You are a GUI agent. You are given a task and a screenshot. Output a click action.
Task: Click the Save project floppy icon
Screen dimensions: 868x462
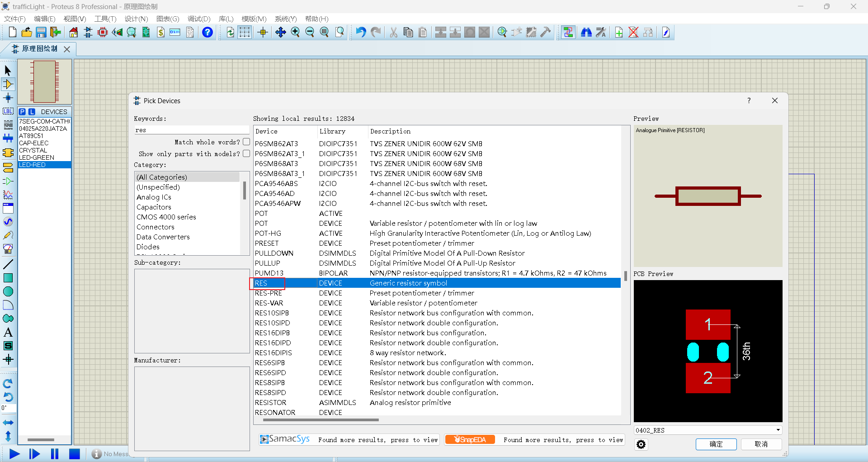point(41,32)
